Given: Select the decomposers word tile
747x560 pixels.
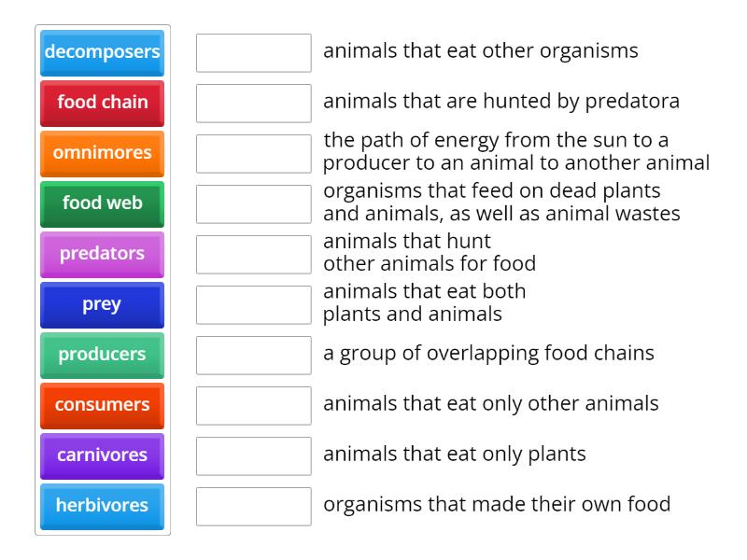Looking at the screenshot, I should pos(102,53).
